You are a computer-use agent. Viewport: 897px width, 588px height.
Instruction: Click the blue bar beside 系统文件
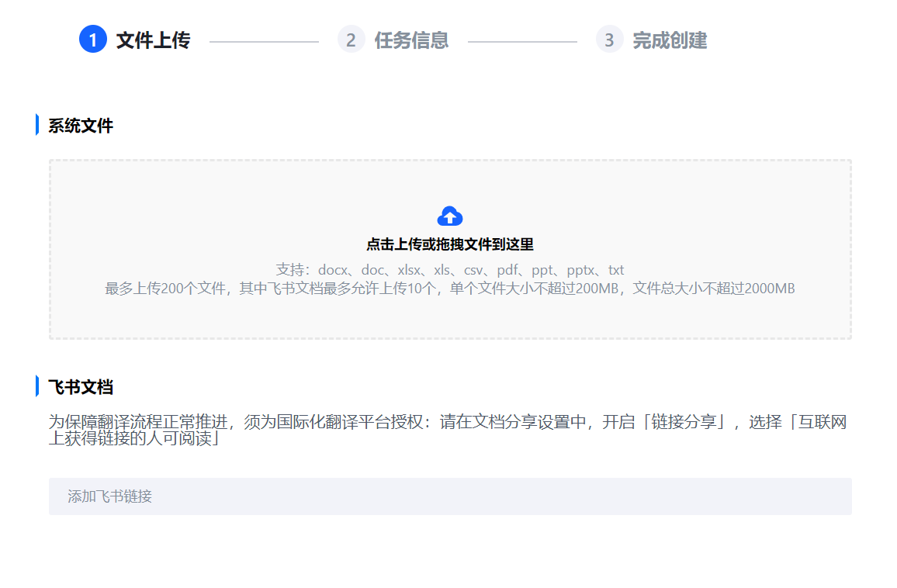(x=37, y=125)
